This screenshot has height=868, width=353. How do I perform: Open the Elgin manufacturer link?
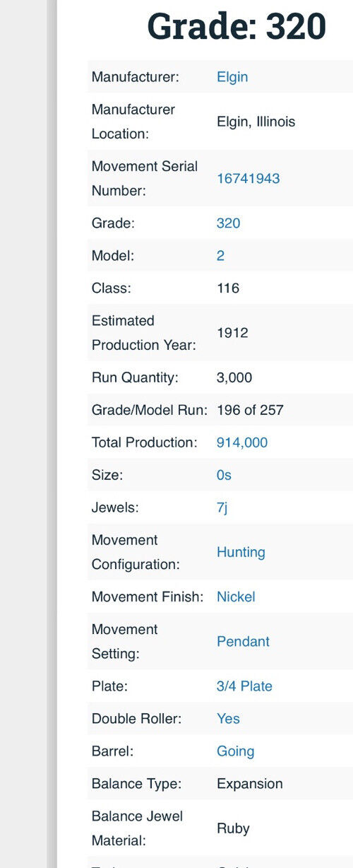[232, 77]
